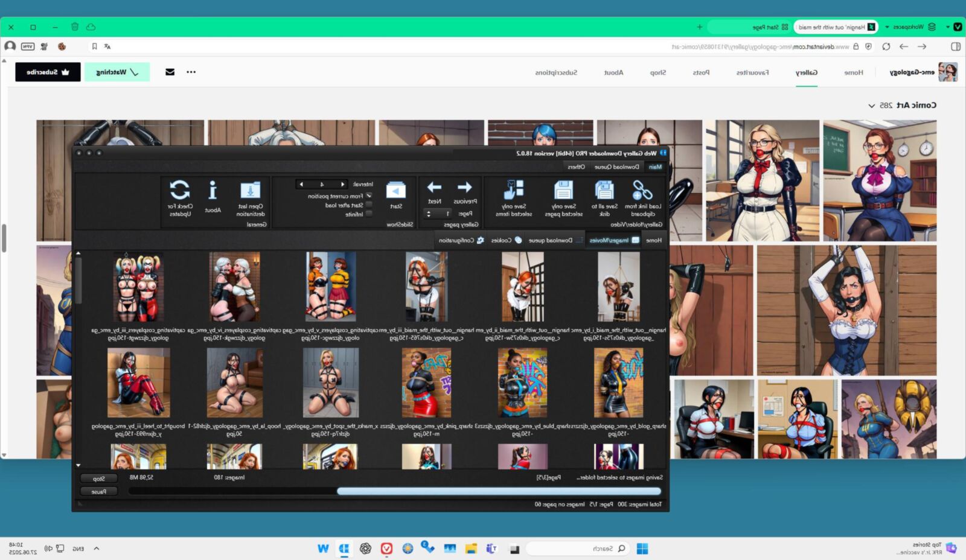966x560 pixels.
Task: Open Windows Start menu
Action: 642,549
